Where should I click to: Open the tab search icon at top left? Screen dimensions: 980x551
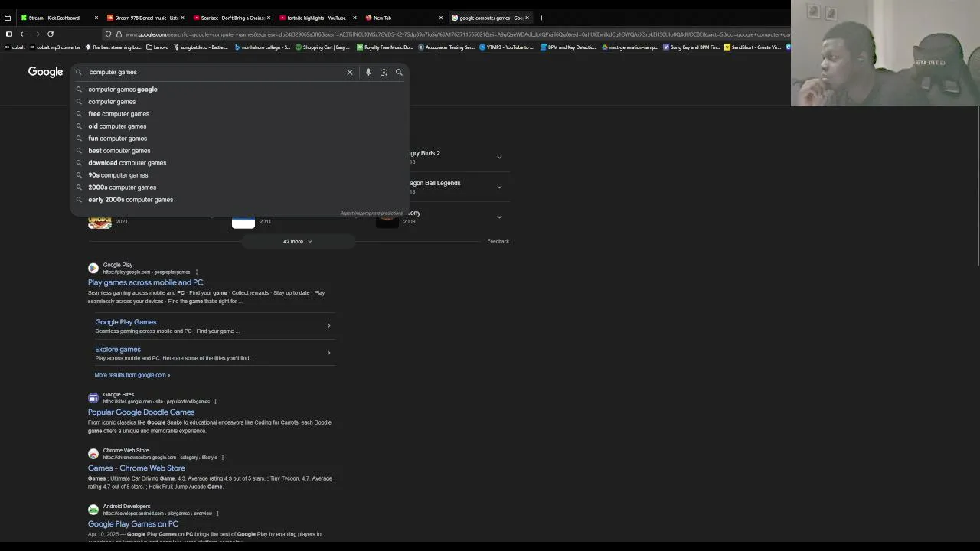(x=8, y=18)
